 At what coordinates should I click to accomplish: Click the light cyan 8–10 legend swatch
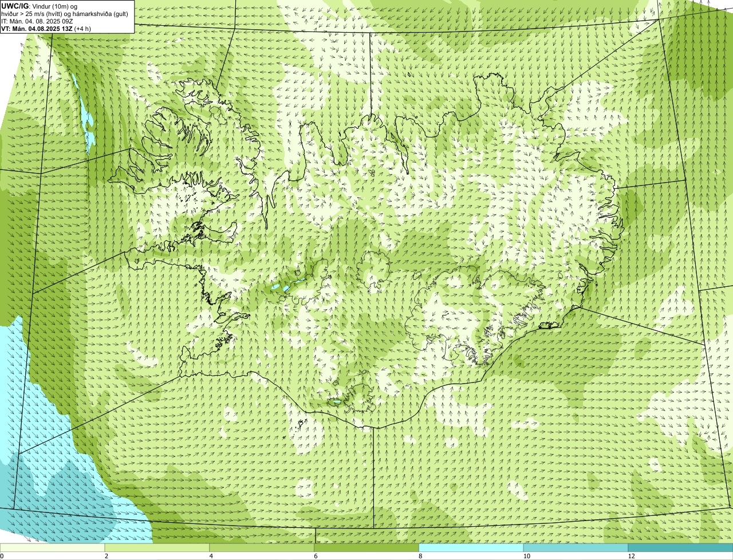click(x=471, y=547)
